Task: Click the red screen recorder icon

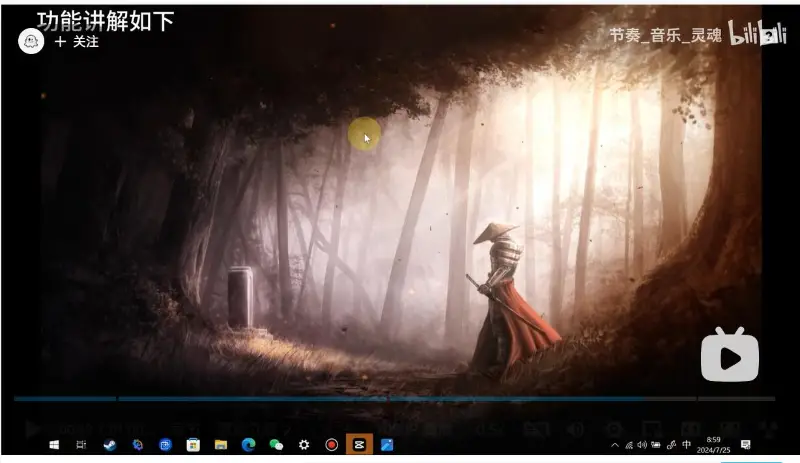Action: pyautogui.click(x=332, y=445)
